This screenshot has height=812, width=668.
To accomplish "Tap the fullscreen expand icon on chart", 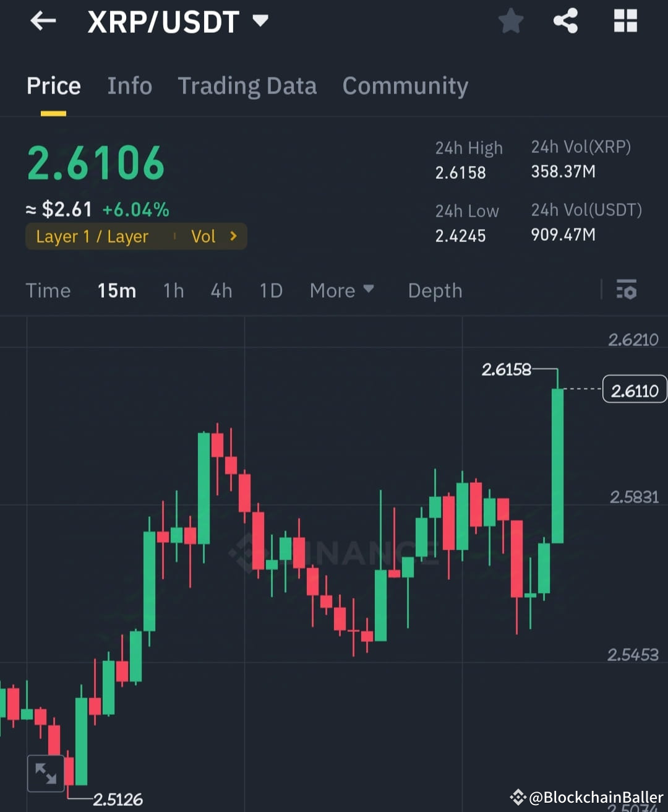I will coord(45,772).
